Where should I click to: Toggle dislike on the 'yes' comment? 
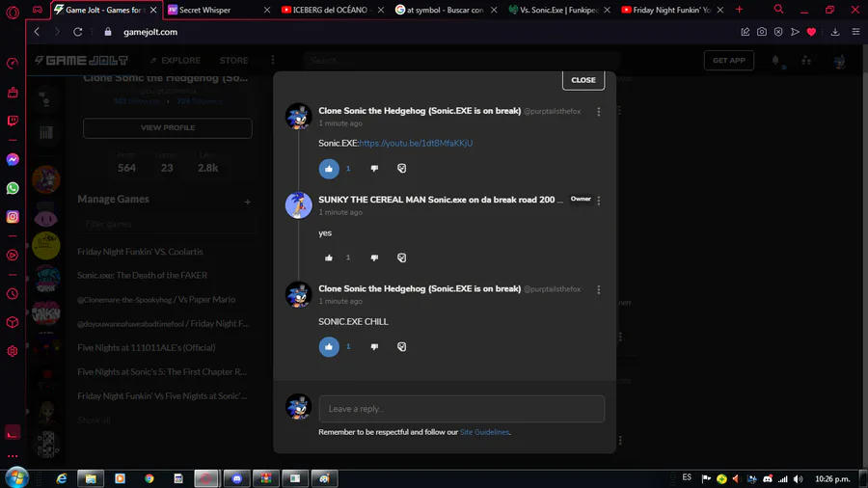point(375,258)
